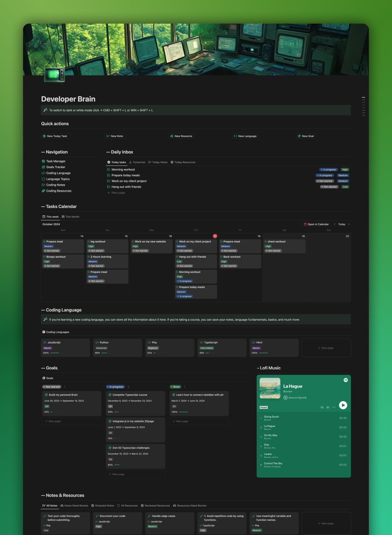Open the leg workout calendar card
The width and height of the screenshot is (392, 535).
tap(107, 246)
